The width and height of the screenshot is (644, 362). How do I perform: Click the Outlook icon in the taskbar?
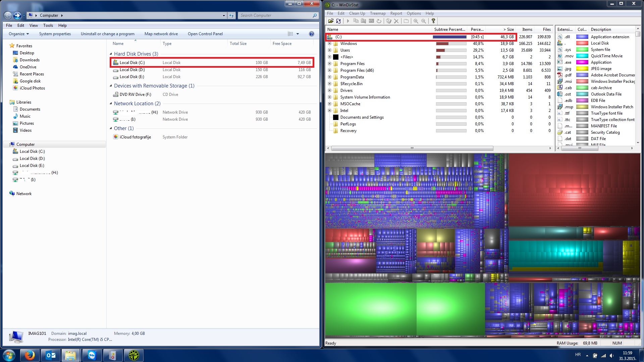pyautogui.click(x=51, y=355)
